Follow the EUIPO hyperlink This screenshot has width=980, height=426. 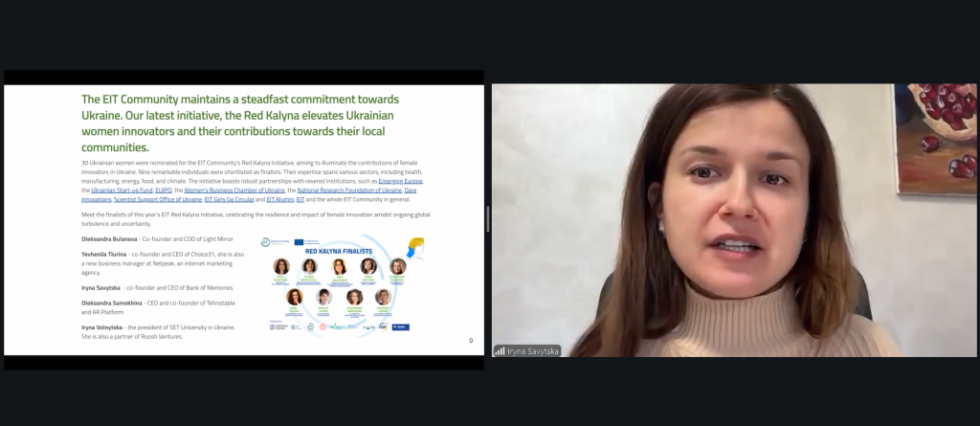click(163, 190)
